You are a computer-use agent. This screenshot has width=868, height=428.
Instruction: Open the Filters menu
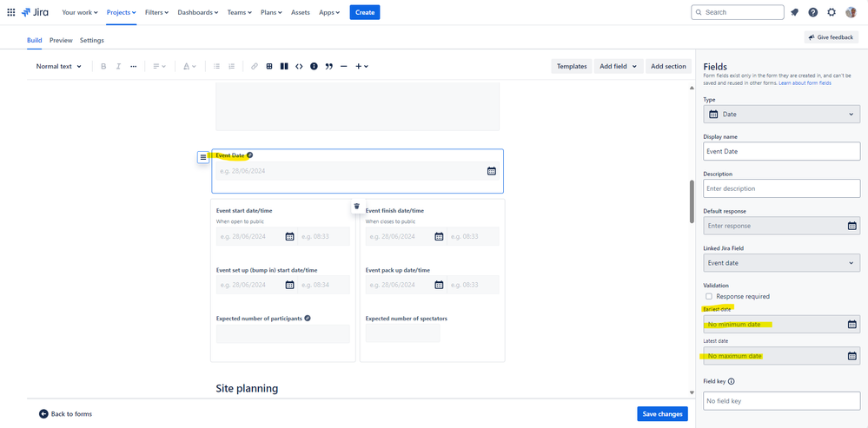(156, 12)
